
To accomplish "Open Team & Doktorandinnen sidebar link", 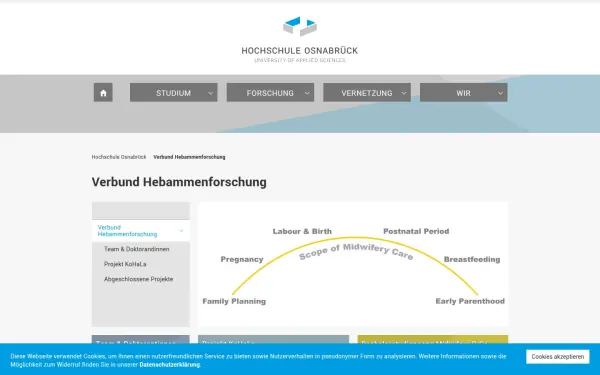I will 137,249.
